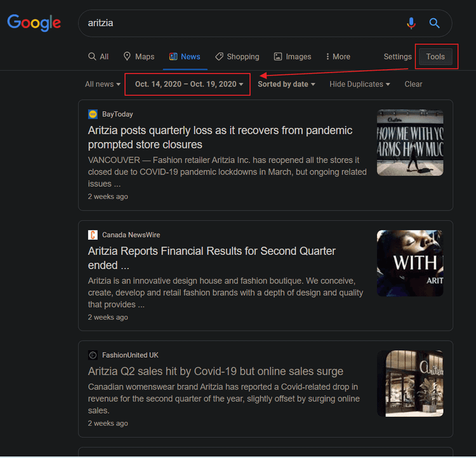
Task: Click 2 weeks ago under FashionUnited article
Action: [x=108, y=423]
